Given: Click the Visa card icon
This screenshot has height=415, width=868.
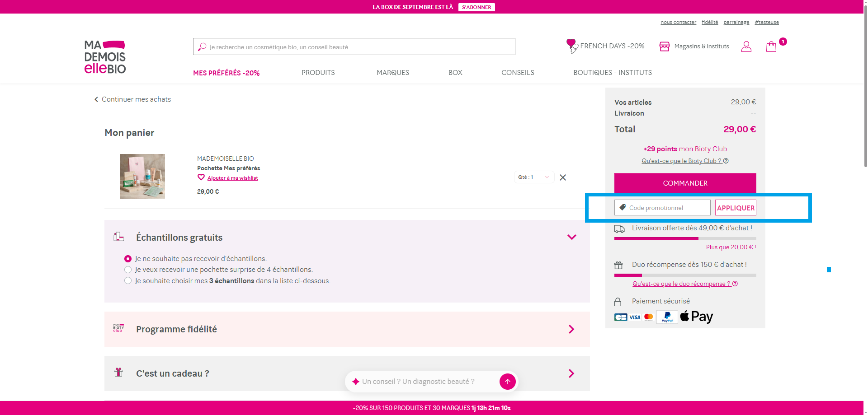Looking at the screenshot, I should (x=635, y=317).
